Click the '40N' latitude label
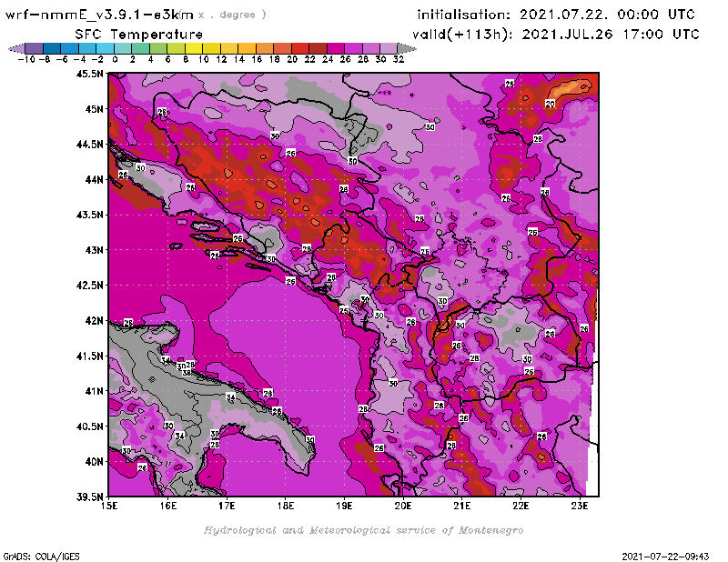The height and width of the screenshot is (562, 728). 94,462
